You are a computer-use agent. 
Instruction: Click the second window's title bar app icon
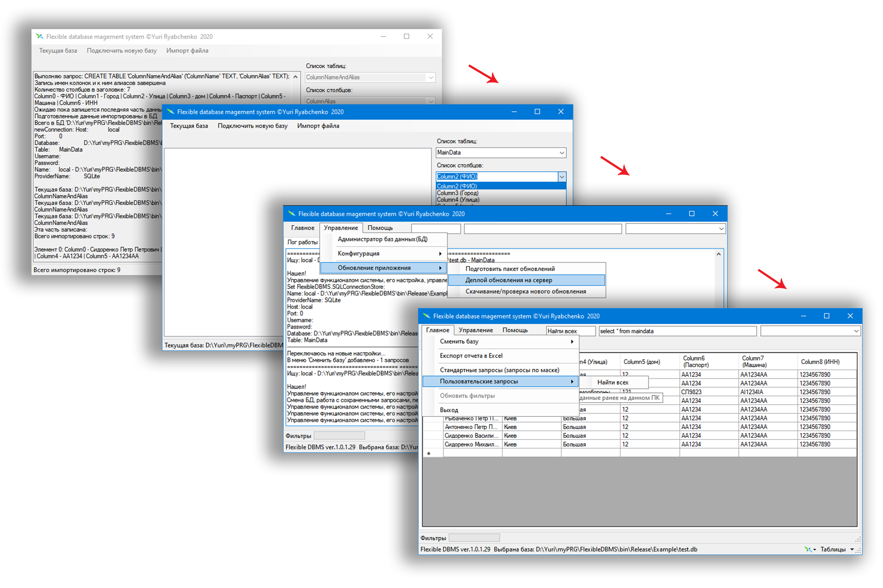click(170, 112)
